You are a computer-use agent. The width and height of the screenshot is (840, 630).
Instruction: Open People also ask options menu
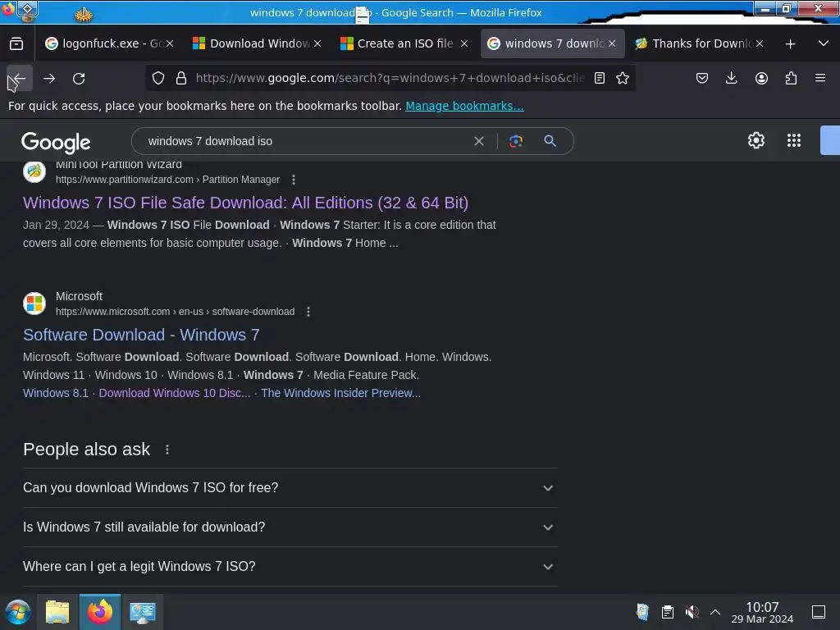pos(167,450)
